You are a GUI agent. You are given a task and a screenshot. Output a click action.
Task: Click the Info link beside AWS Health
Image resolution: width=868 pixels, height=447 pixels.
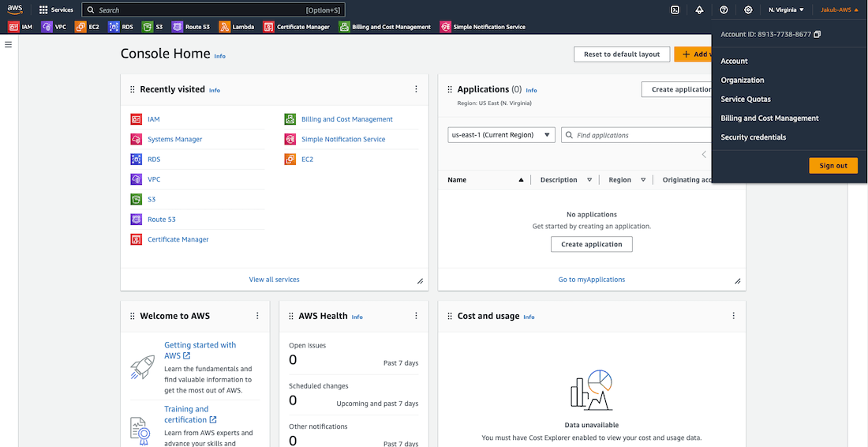(357, 317)
